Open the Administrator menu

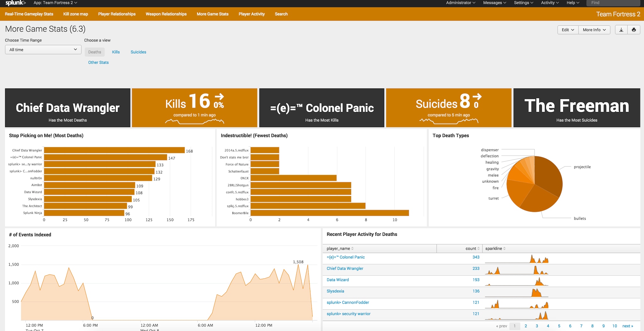pos(461,3)
